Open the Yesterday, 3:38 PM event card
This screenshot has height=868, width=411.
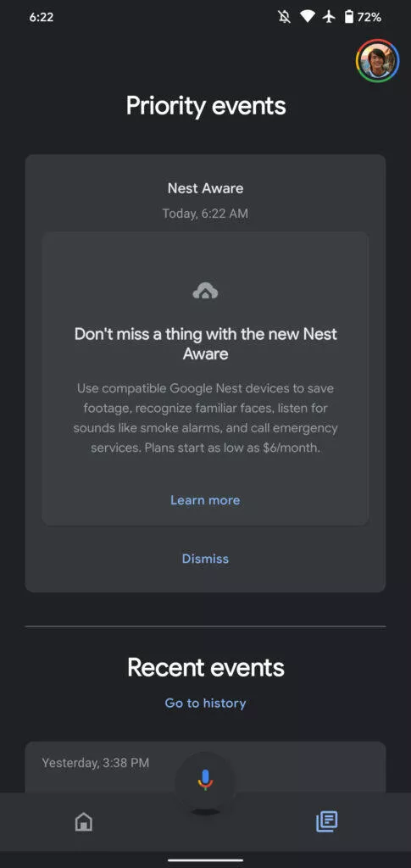coord(205,767)
